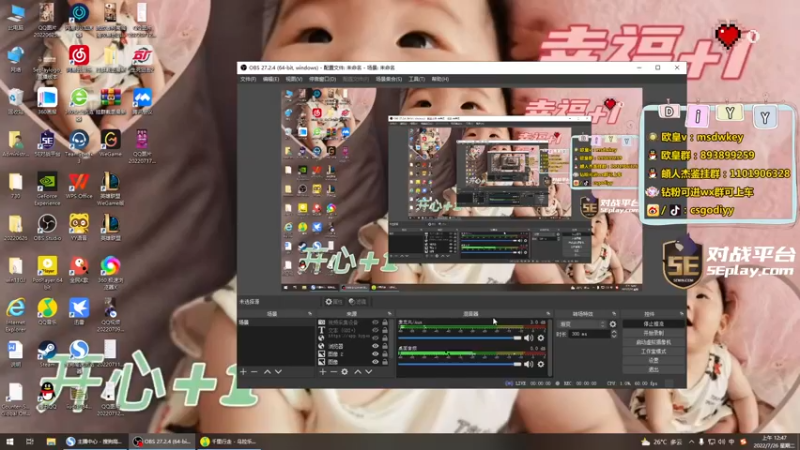Viewport: 800px width, 450px height.
Task: Lock the 图像 source with padlock
Action: click(385, 362)
